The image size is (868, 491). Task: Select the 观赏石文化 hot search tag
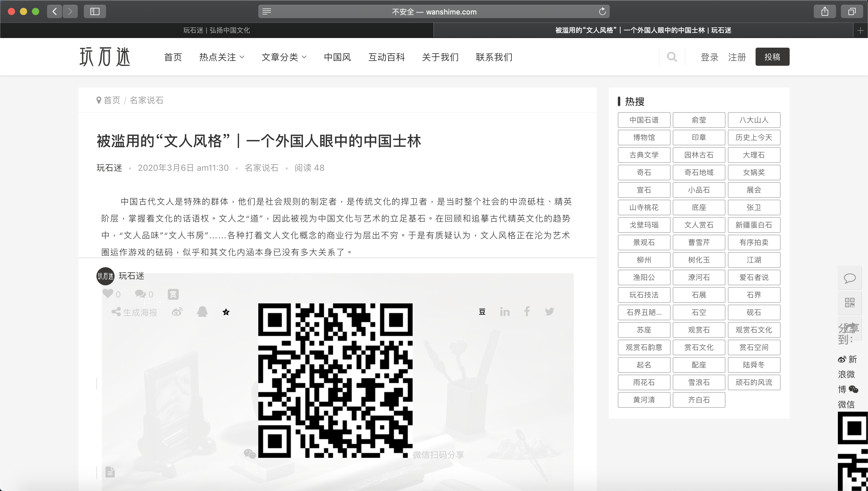tap(754, 330)
